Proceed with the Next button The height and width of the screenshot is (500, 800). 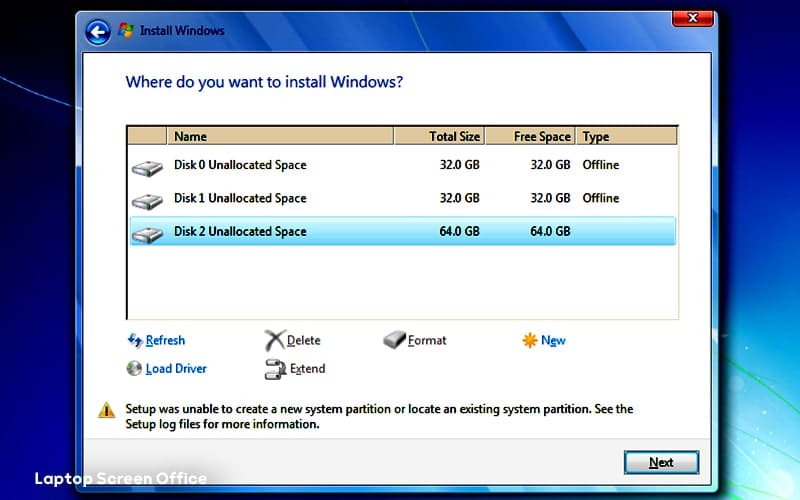point(661,462)
